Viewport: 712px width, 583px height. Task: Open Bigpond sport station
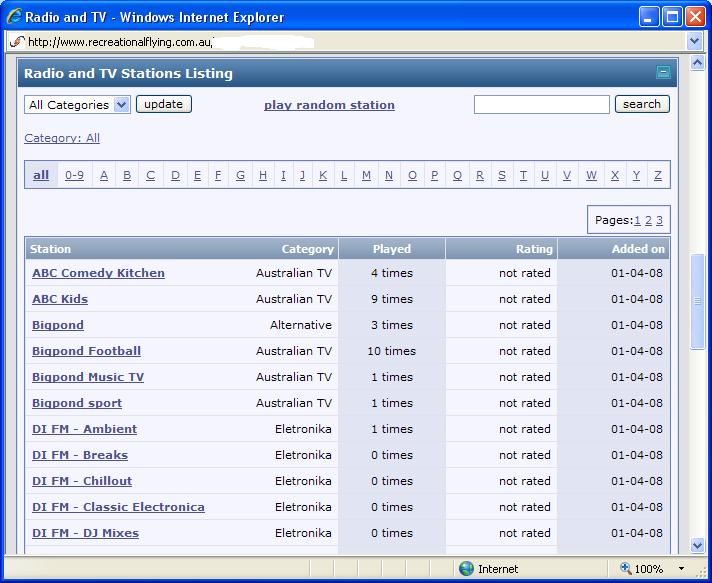77,403
